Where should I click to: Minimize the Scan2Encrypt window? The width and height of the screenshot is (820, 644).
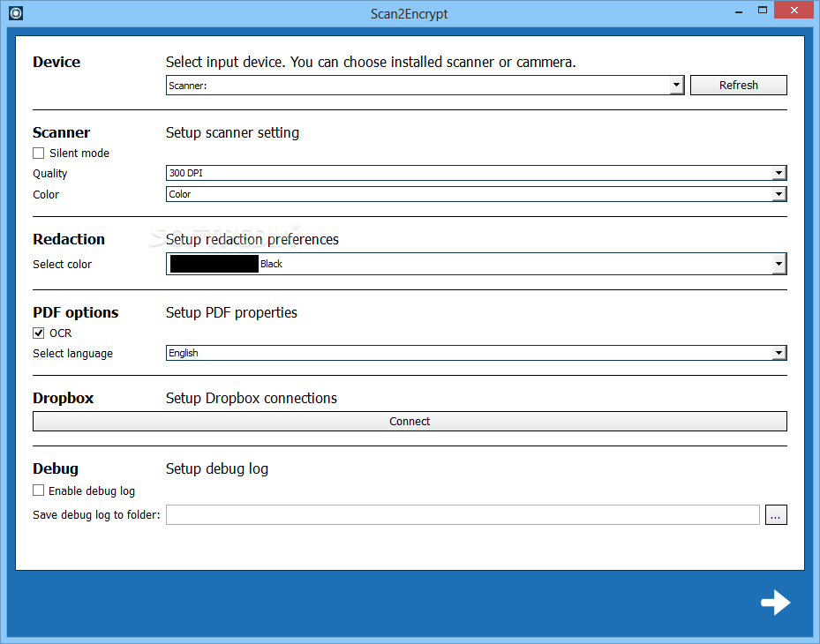(x=739, y=11)
